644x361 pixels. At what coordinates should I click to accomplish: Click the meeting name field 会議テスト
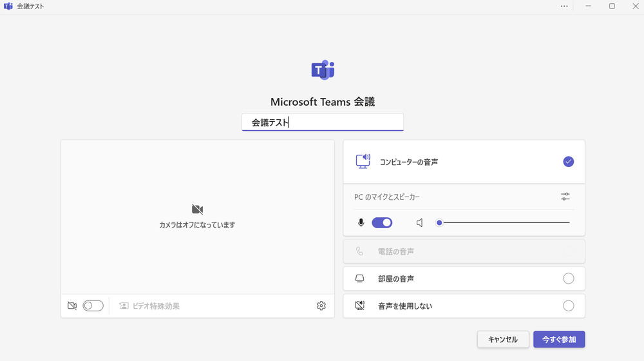point(323,122)
